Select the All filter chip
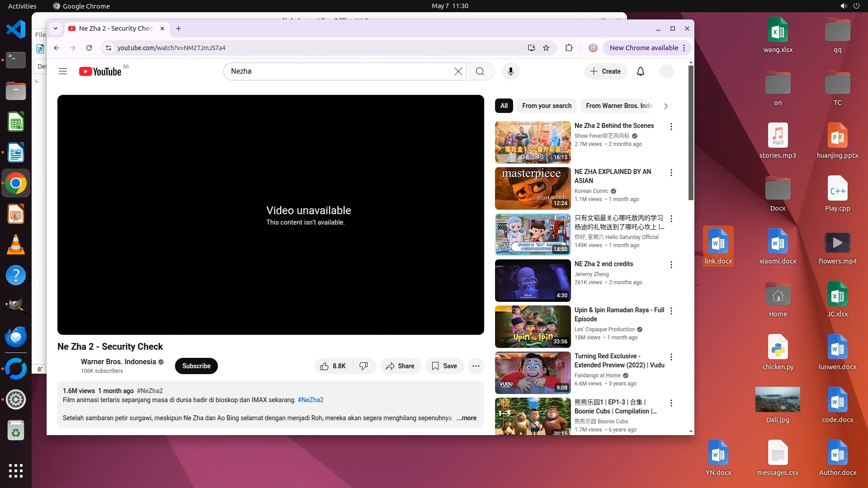868x488 pixels. (504, 106)
